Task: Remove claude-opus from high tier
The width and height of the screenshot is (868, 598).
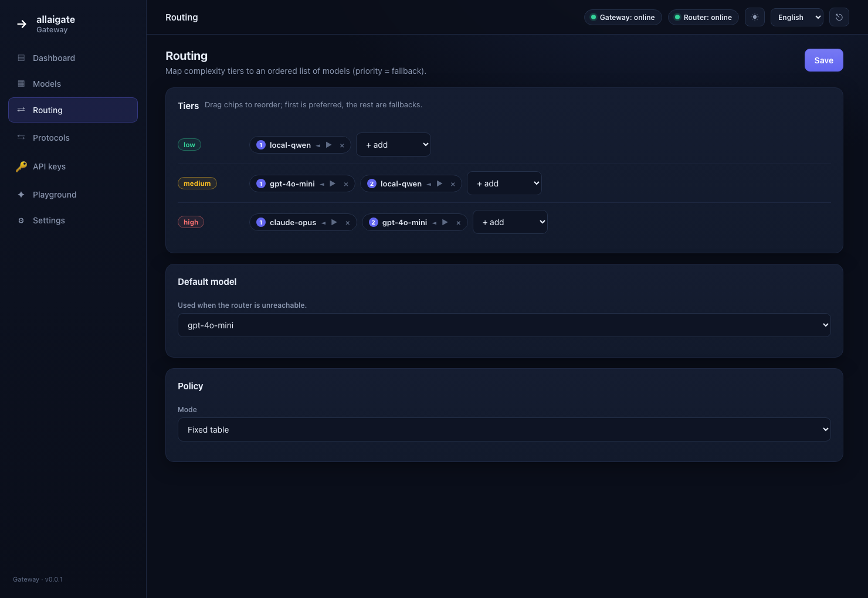Action: coord(348,223)
